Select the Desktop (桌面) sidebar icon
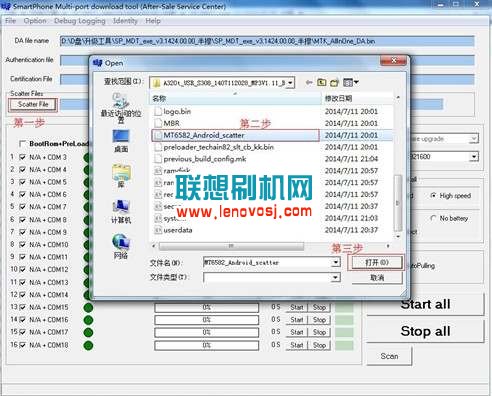The width and height of the screenshot is (492, 396). pos(121,137)
